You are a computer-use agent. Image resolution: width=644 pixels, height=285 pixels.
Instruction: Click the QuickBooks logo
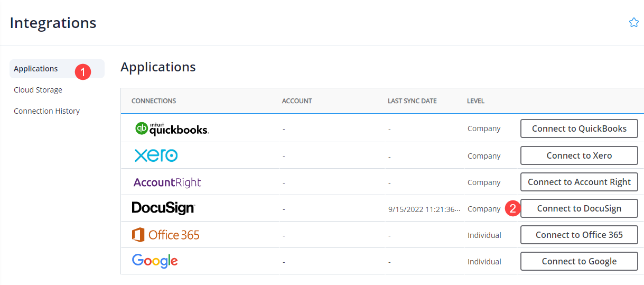click(172, 128)
